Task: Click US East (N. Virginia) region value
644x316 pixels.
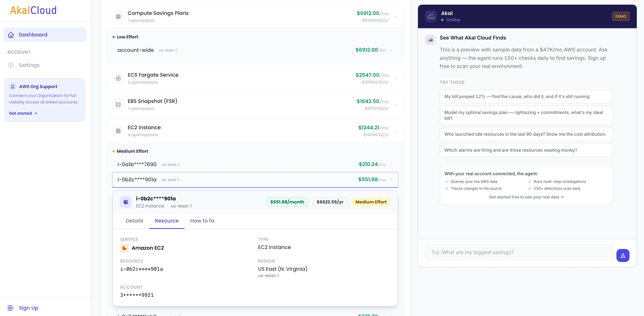Action: 282,269
